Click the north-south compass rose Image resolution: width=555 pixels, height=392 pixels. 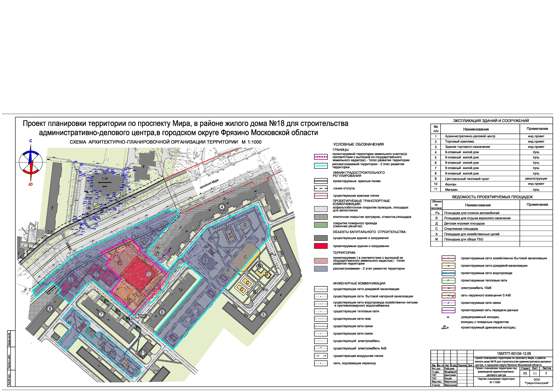[31, 162]
